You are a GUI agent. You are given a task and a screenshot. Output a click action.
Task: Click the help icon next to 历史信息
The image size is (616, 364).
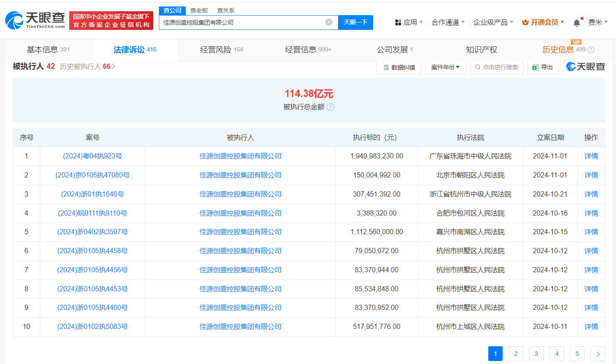(x=591, y=50)
